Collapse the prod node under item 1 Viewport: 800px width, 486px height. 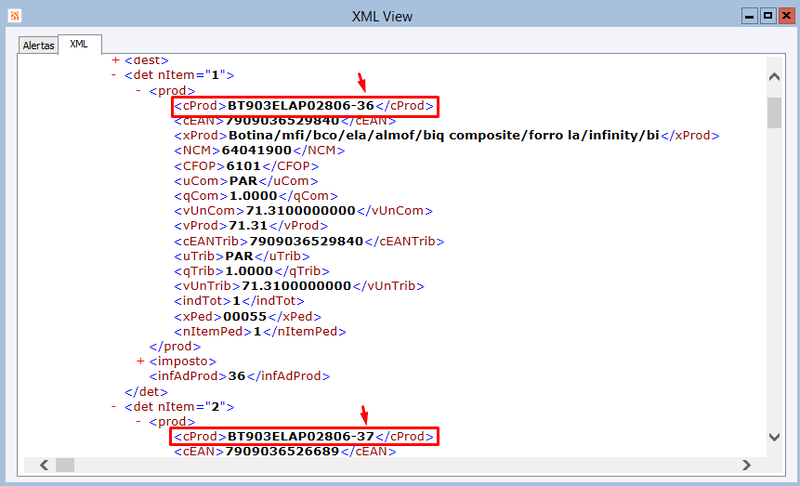[x=138, y=90]
